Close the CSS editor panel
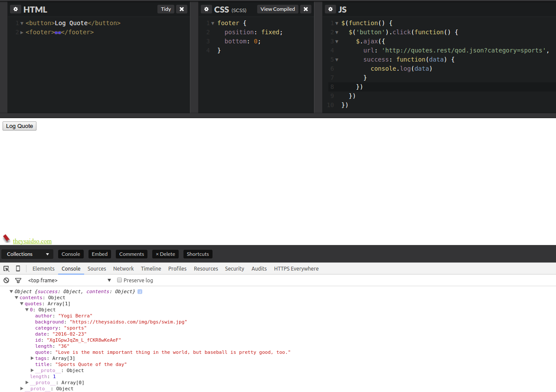Image resolution: width=556 pixels, height=392 pixels. (306, 9)
